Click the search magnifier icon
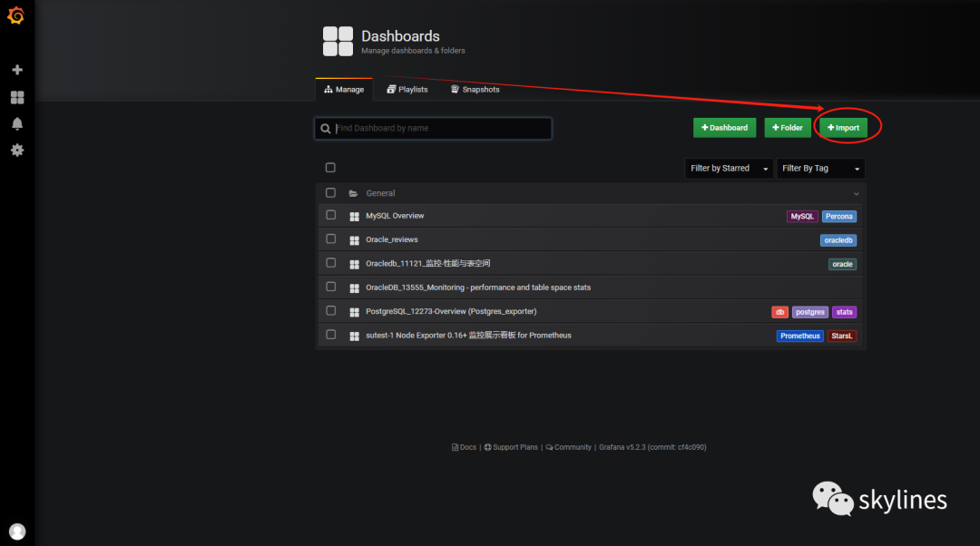 (326, 129)
